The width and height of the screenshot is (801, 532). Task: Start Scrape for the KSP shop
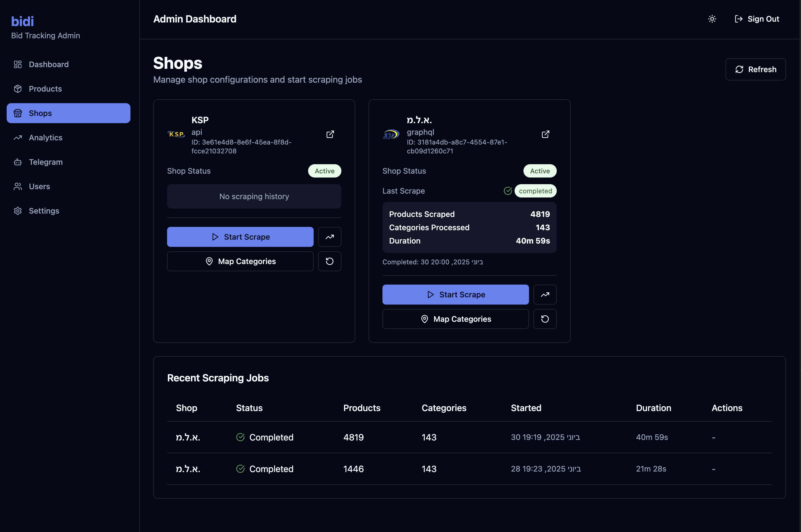pos(240,237)
